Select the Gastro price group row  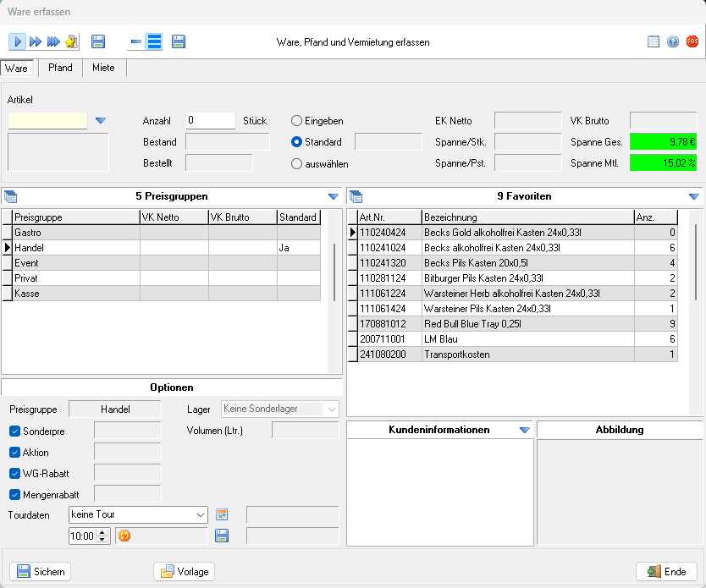pyautogui.click(x=161, y=233)
